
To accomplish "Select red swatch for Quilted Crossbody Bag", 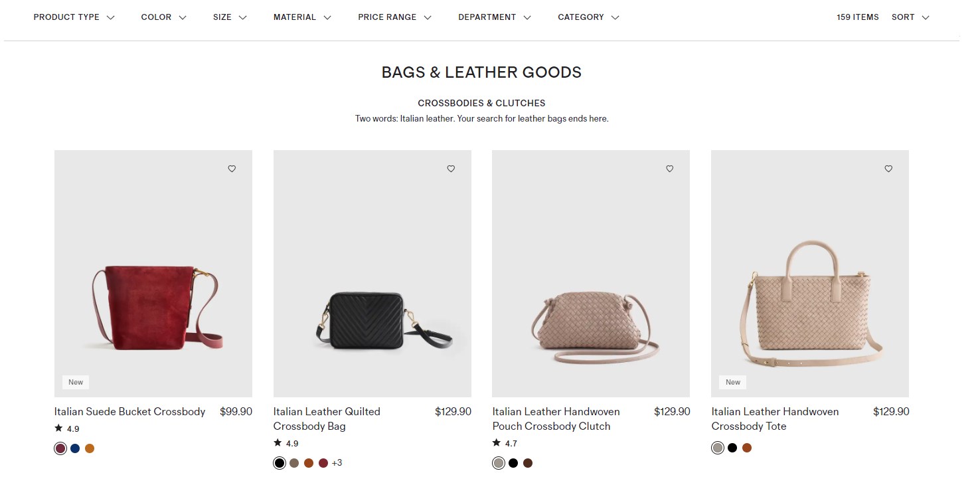I will point(323,463).
